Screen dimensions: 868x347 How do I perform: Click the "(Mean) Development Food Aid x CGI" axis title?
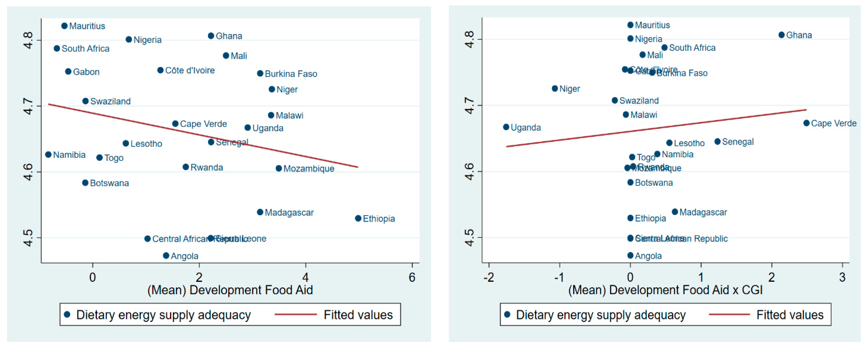pyautogui.click(x=665, y=290)
